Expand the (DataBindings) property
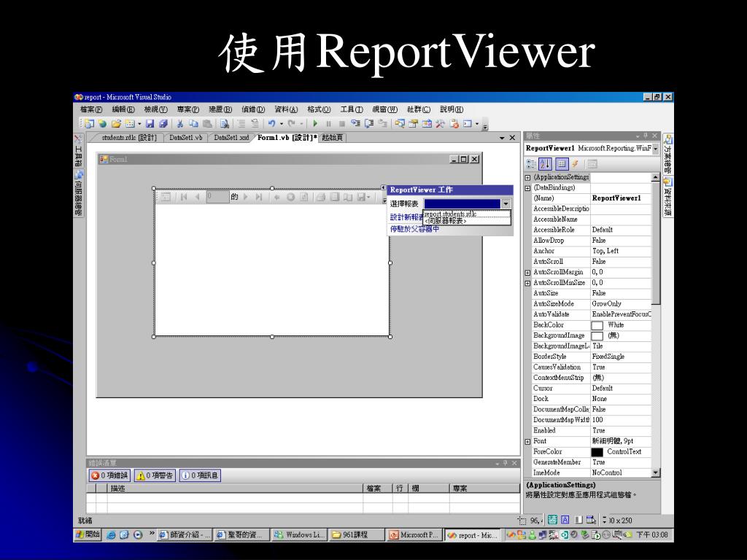This screenshot has height=560, width=747. tap(527, 188)
